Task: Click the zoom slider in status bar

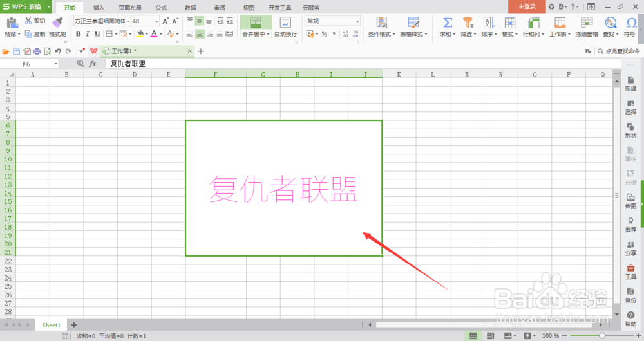Action: [602, 336]
